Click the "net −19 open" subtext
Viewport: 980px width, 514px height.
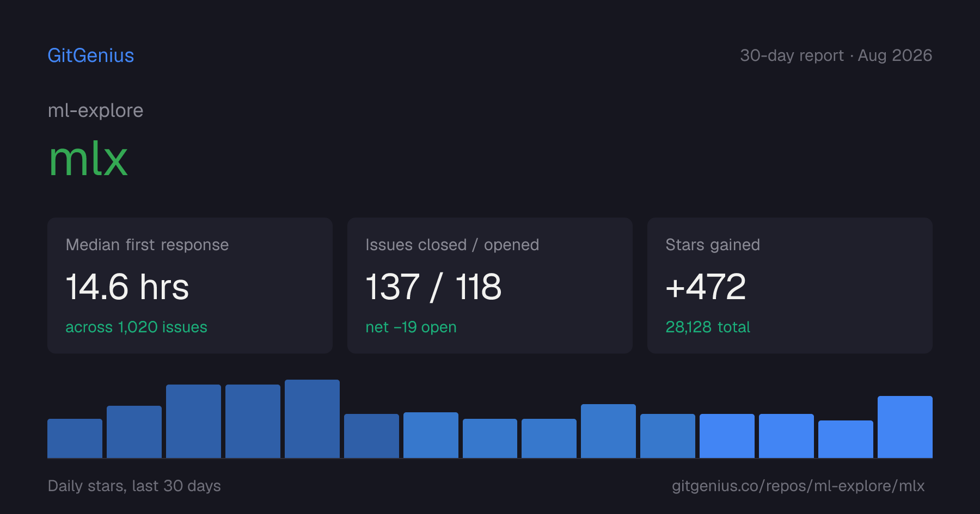pos(411,327)
